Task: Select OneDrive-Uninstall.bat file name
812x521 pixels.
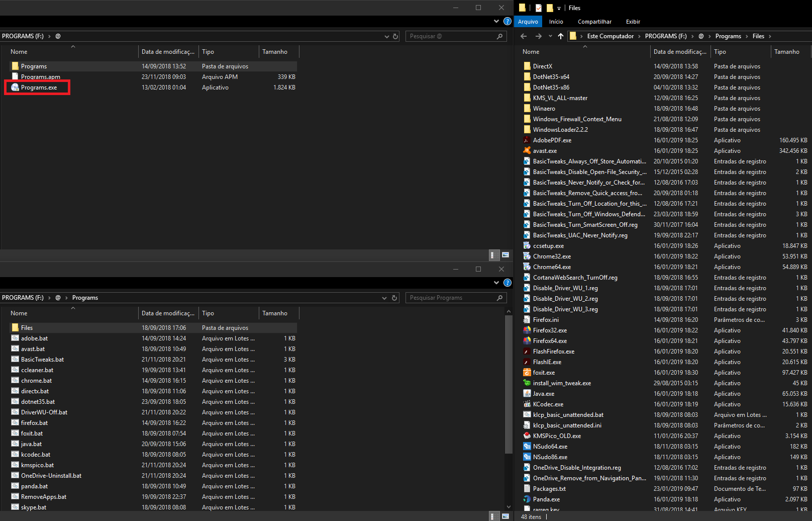Action: [x=51, y=476]
